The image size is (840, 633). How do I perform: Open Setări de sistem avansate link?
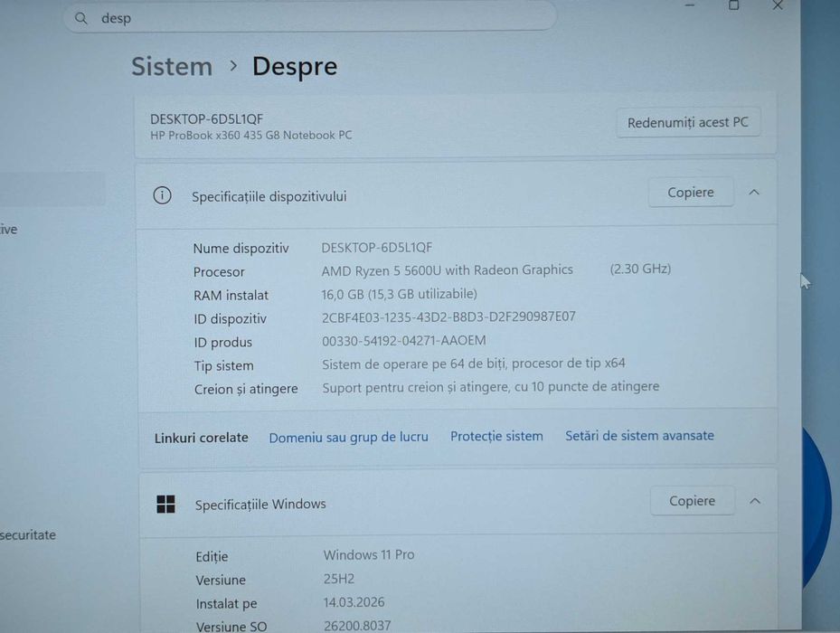639,436
